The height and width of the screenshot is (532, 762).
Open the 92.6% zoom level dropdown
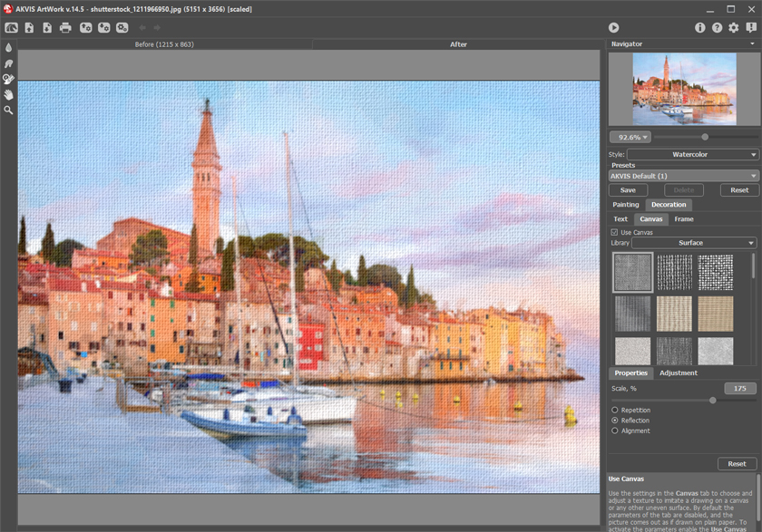point(630,138)
